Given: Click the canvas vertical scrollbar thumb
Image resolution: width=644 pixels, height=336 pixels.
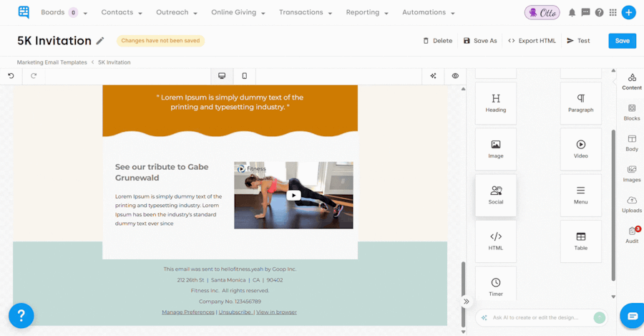Looking at the screenshot, I should coord(463,294).
